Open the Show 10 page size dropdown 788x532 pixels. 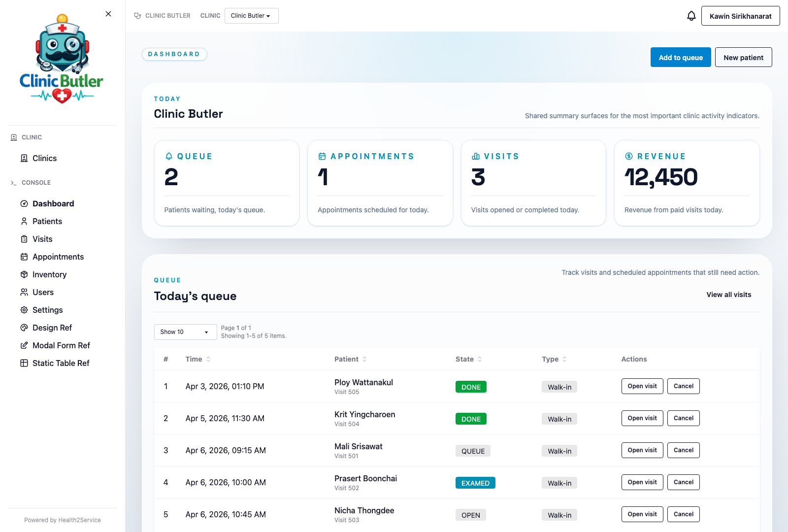[185, 332]
